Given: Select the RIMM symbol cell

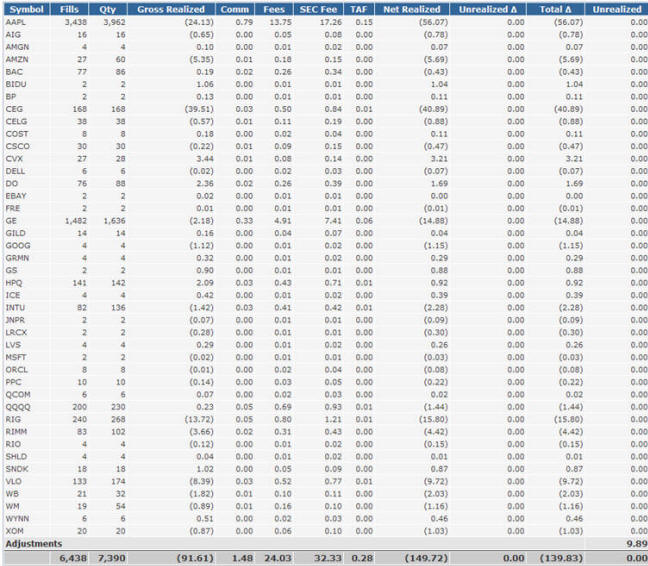Looking at the screenshot, I should pos(16,432).
